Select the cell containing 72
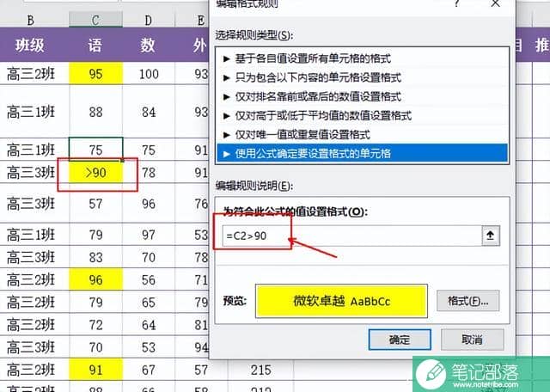The image size is (550, 392). [x=95, y=325]
